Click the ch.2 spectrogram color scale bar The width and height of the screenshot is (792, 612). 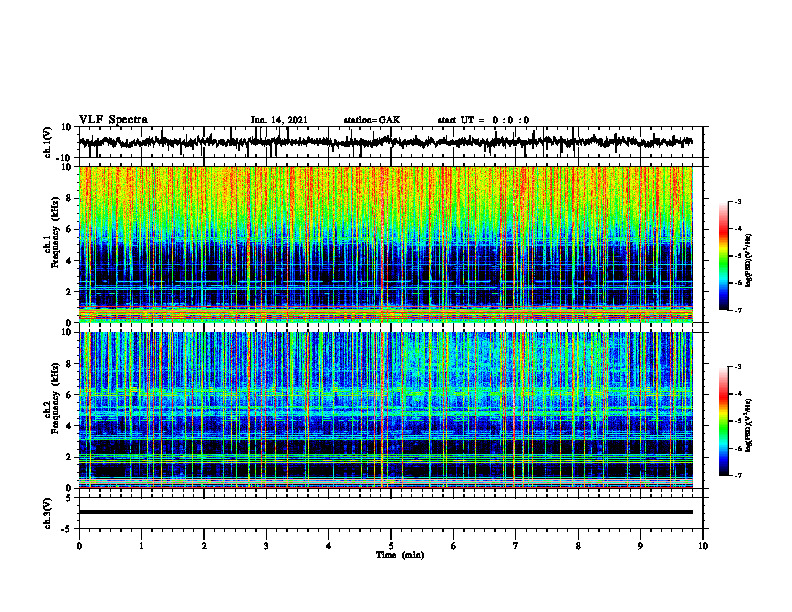(724, 421)
